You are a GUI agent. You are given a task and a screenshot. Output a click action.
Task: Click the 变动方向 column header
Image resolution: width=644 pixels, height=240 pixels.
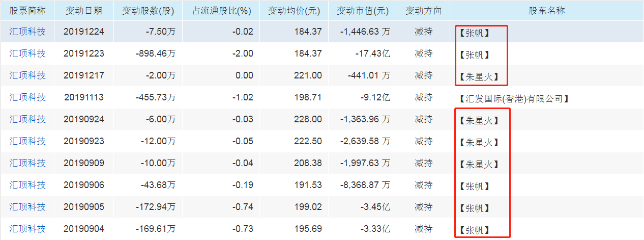(x=423, y=10)
